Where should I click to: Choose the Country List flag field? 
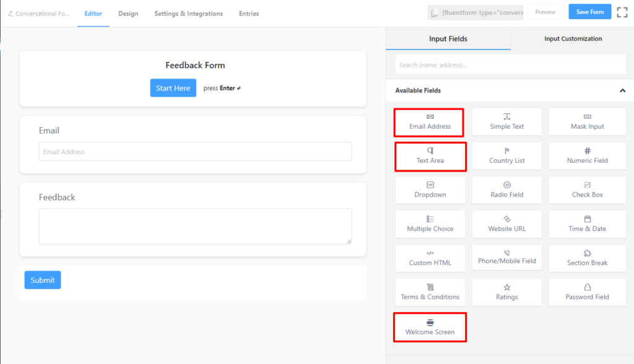(506, 156)
